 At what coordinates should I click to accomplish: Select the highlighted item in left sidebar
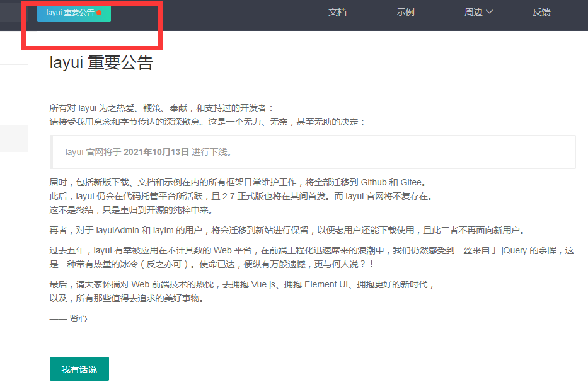(14, 139)
